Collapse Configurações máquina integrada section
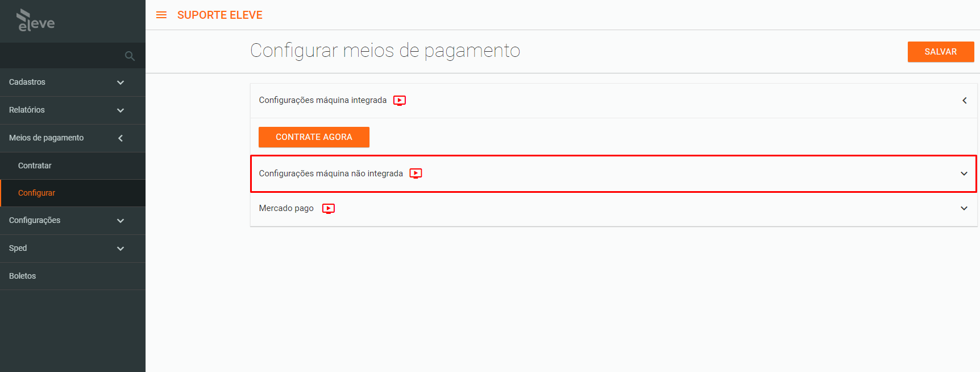 point(964,101)
